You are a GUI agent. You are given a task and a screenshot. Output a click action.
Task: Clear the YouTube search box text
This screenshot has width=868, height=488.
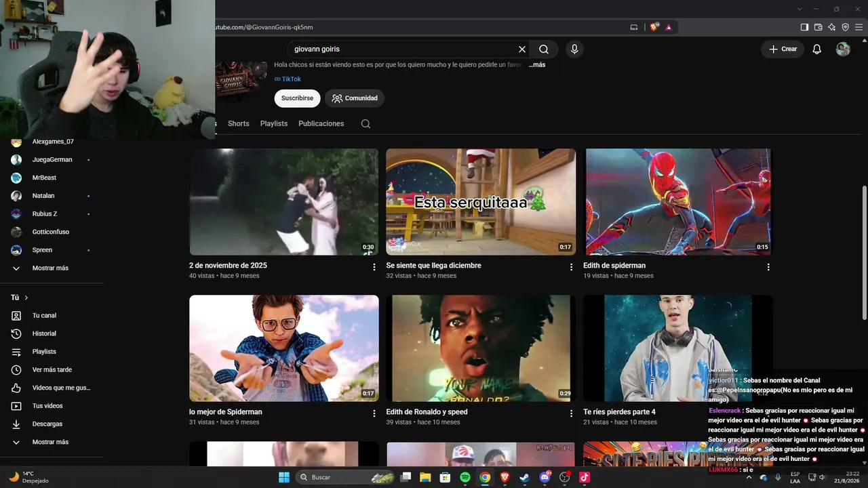[x=522, y=49]
